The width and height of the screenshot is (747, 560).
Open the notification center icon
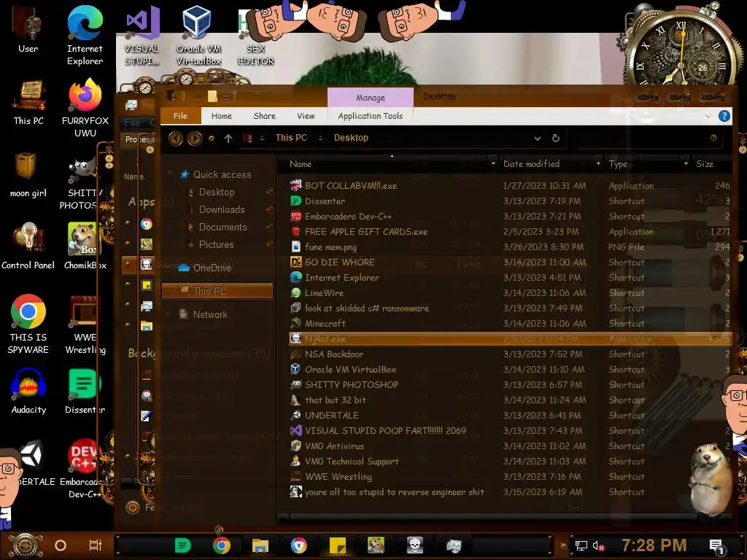[x=716, y=547]
